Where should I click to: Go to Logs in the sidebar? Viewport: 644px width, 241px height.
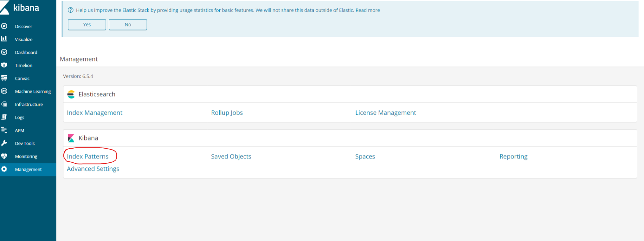(x=19, y=117)
